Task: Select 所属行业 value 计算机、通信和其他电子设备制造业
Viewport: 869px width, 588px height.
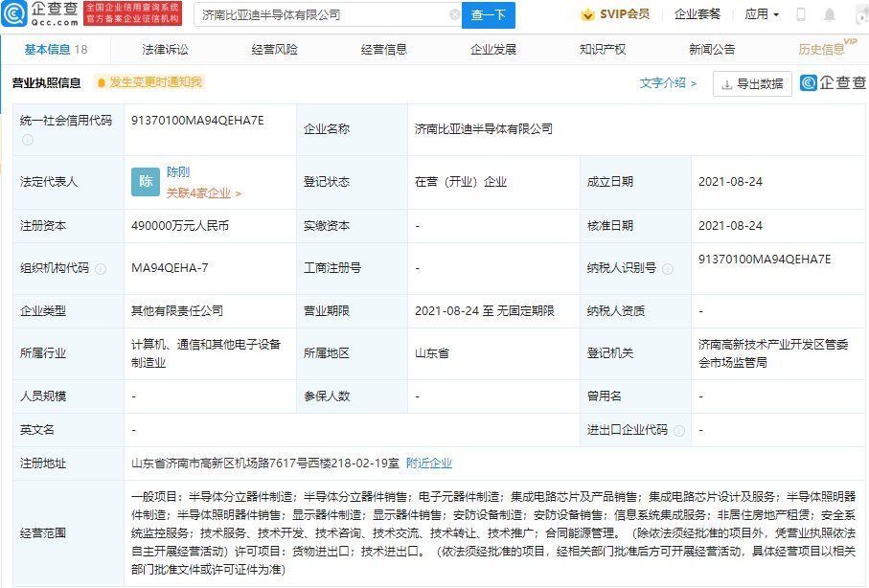Action: click(206, 353)
